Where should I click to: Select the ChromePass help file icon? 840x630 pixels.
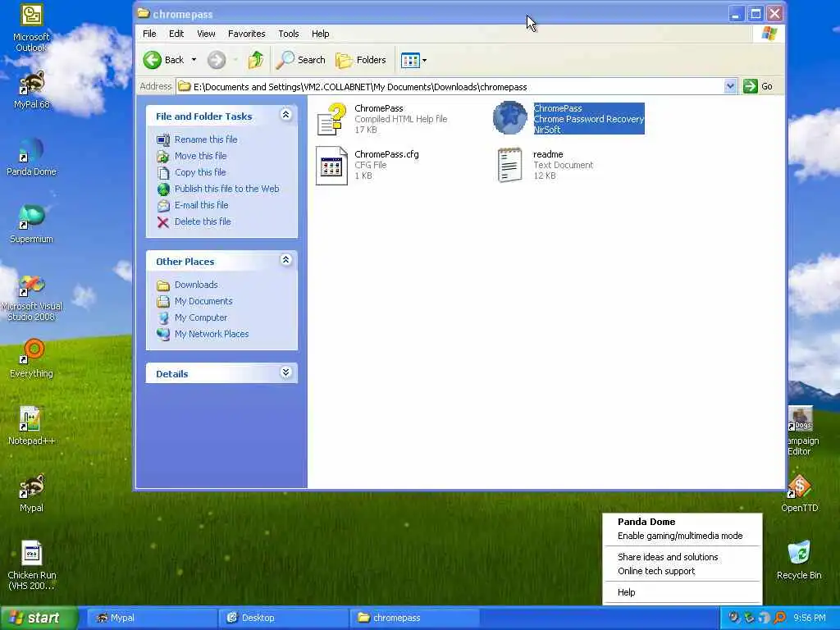click(x=331, y=119)
